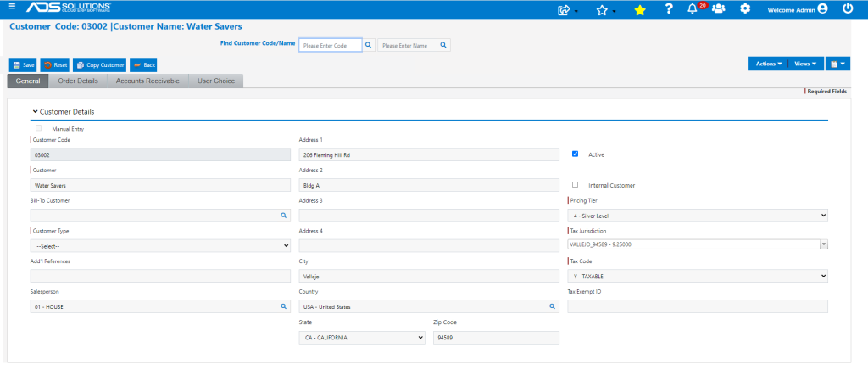The height and width of the screenshot is (370, 868).
Task: Click search icon beside customer name field
Action: tap(443, 46)
